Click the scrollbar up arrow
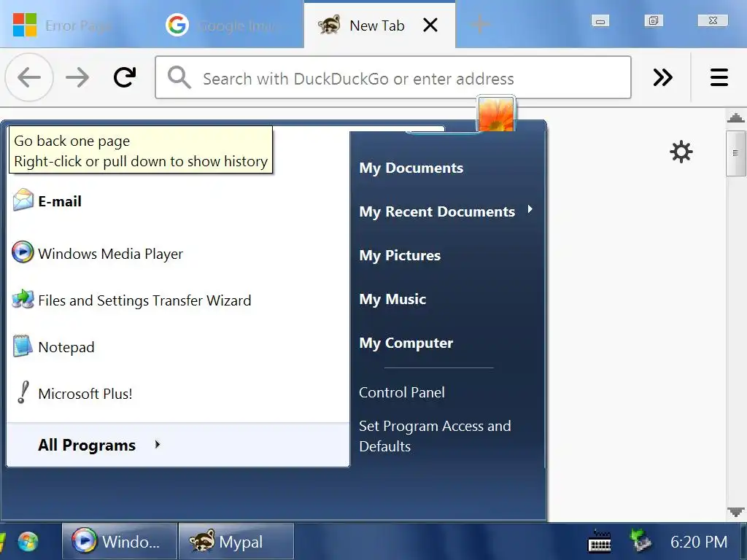Viewport: 747px width, 560px height. [736, 117]
